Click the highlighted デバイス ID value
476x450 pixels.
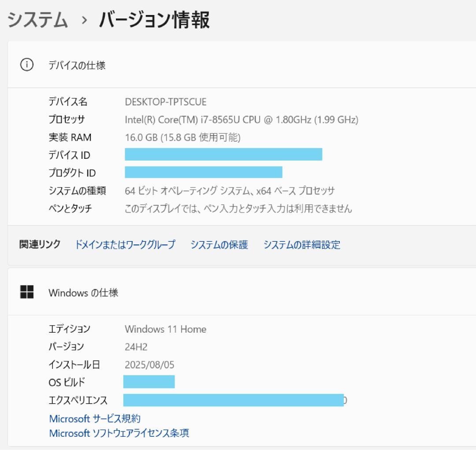coord(223,155)
